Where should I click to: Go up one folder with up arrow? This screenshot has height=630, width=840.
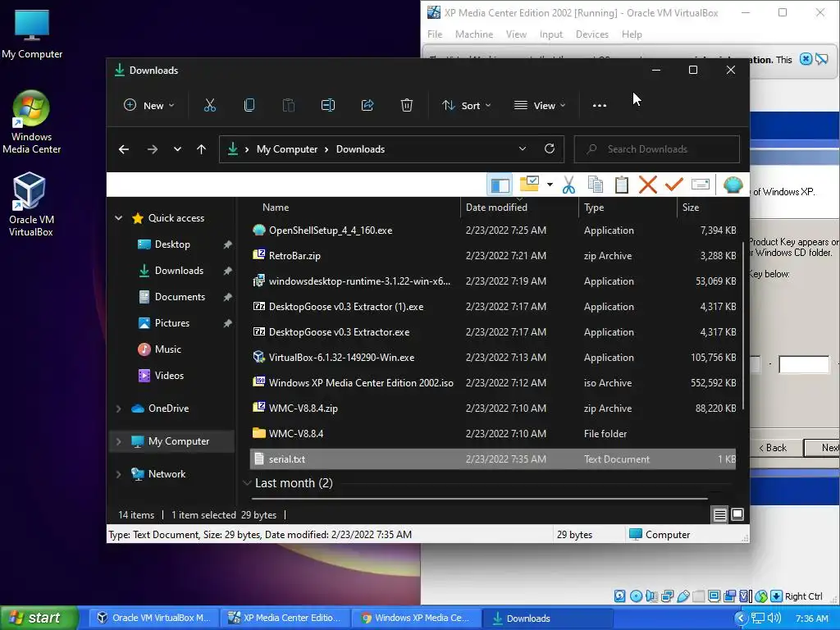point(201,149)
